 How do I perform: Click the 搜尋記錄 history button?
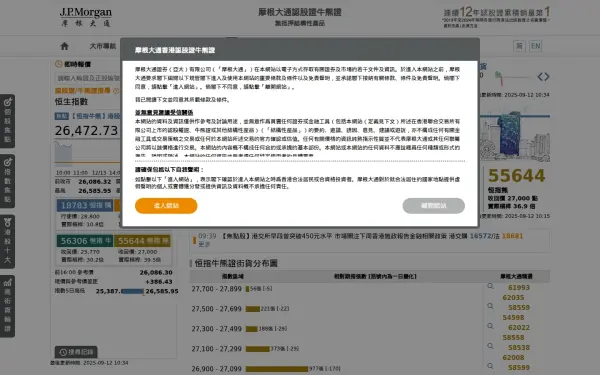[x=76, y=352]
